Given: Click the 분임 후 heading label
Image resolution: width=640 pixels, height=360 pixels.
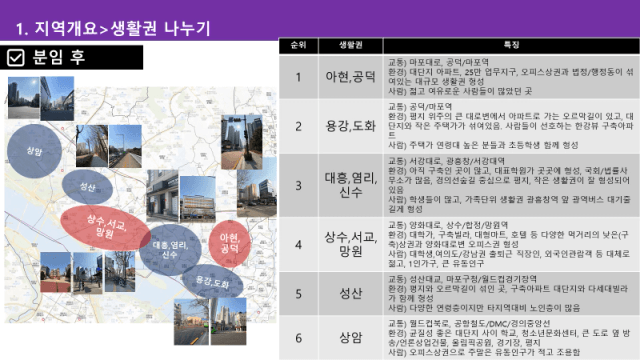Looking at the screenshot, I should pyautogui.click(x=59, y=58).
